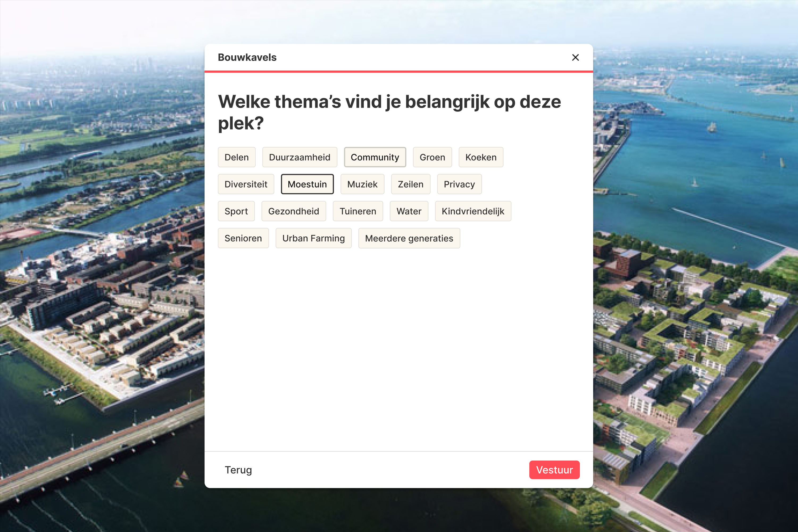Select the Muziek theme
The image size is (798, 532).
coord(362,184)
